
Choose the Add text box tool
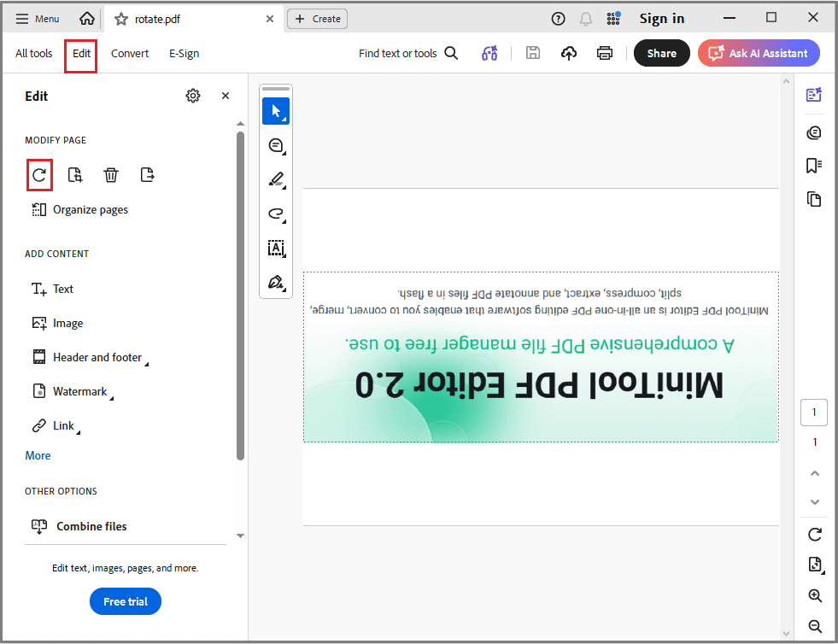coord(276,249)
